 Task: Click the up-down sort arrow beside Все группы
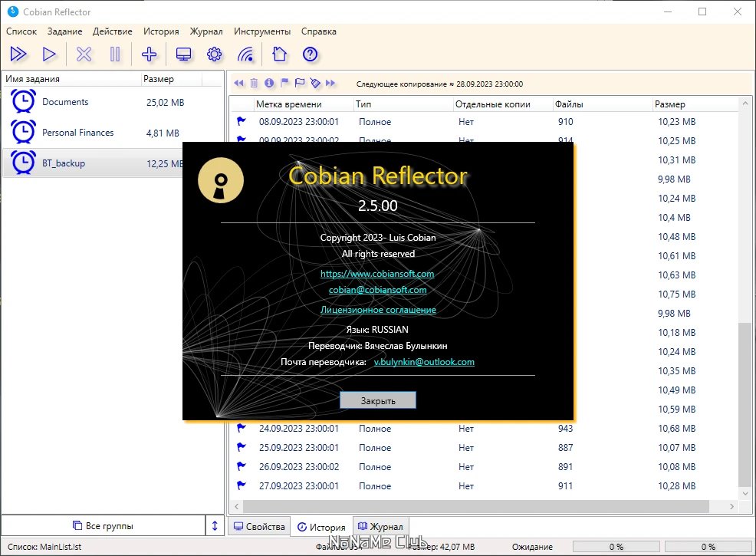pos(215,525)
